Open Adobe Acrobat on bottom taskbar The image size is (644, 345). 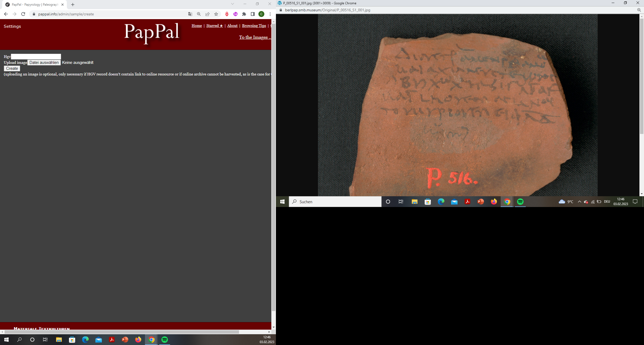[112, 340]
